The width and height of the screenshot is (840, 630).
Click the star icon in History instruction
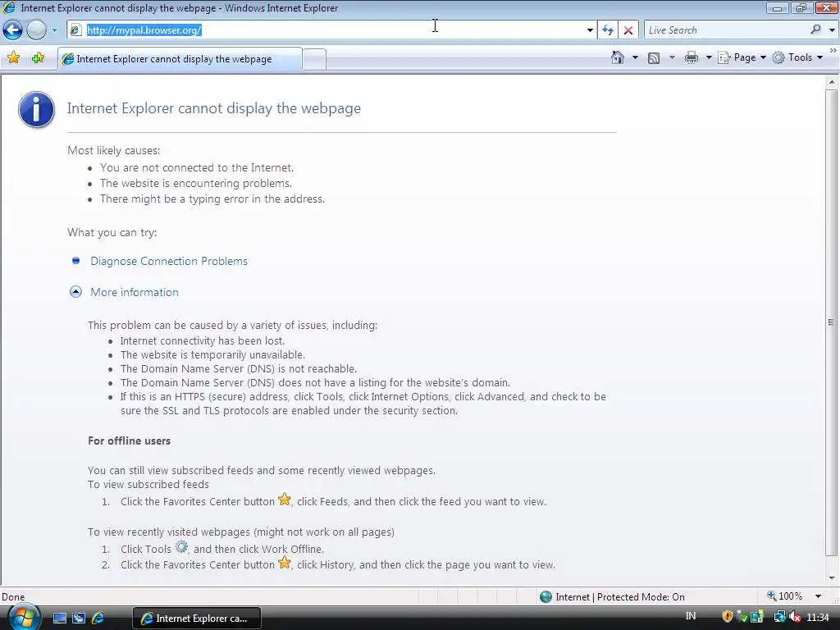click(285, 563)
